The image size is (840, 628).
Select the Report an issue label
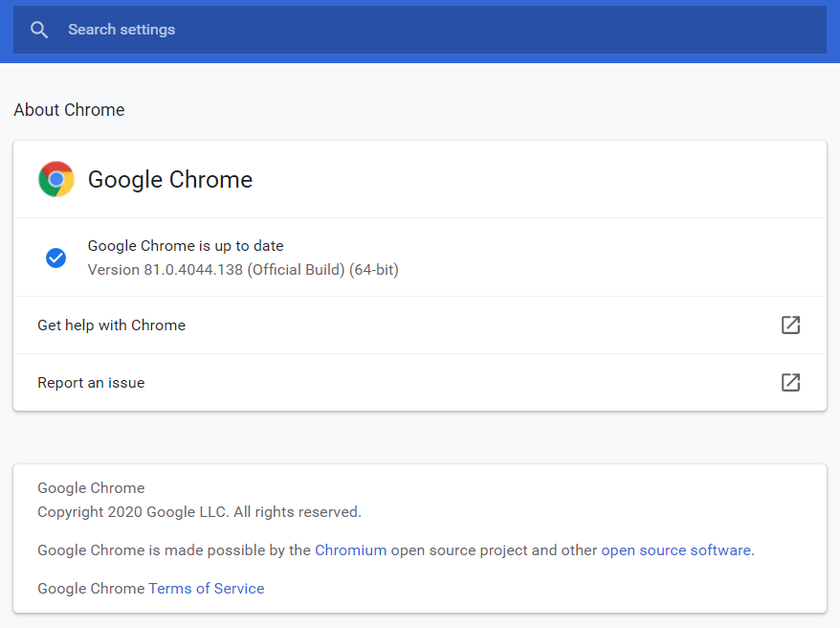[91, 383]
